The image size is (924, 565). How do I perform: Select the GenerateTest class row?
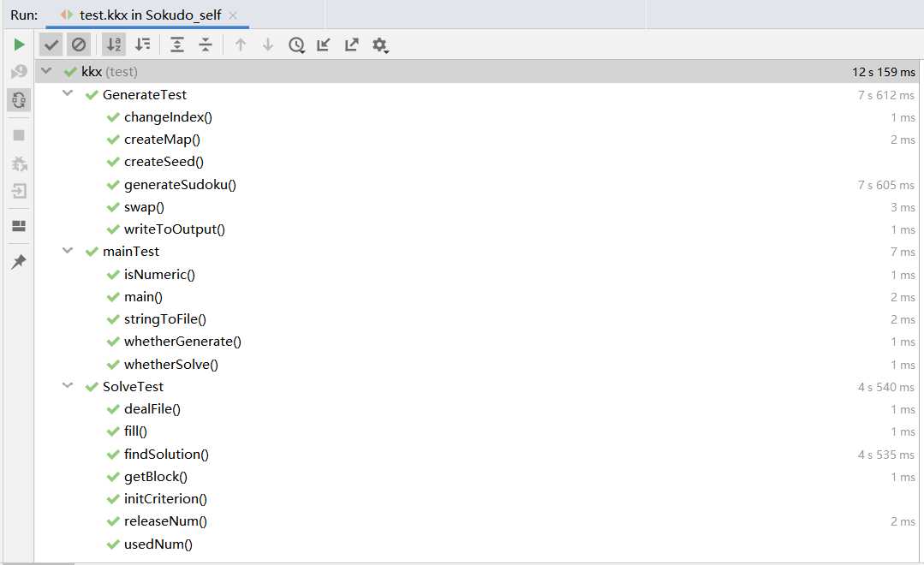pos(477,95)
